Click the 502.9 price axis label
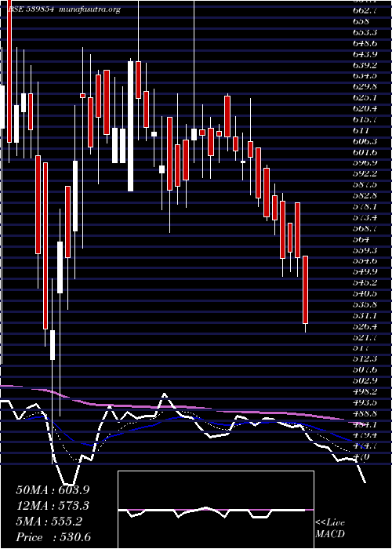The image size is (392, 549). coord(365,381)
